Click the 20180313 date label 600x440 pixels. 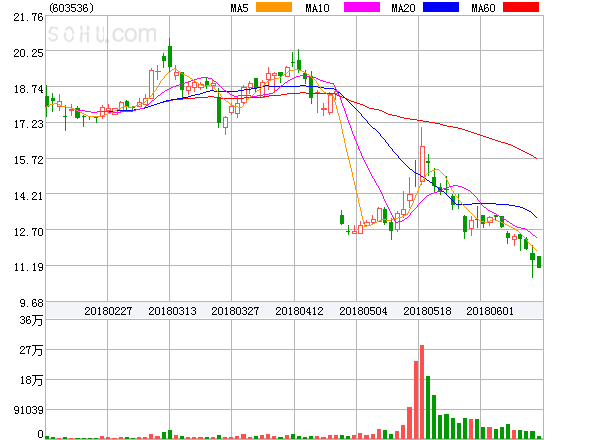tap(172, 311)
